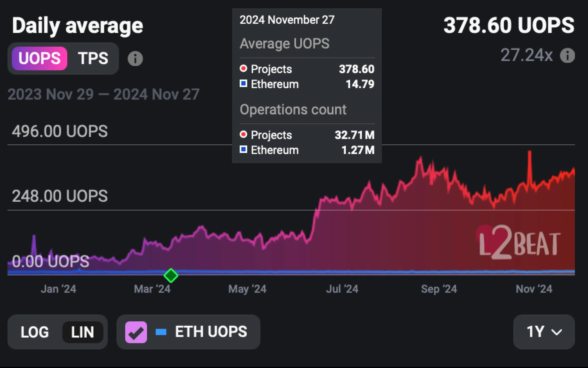588x368 pixels.
Task: Click the chevron arrow next to 1Y
Action: [556, 332]
